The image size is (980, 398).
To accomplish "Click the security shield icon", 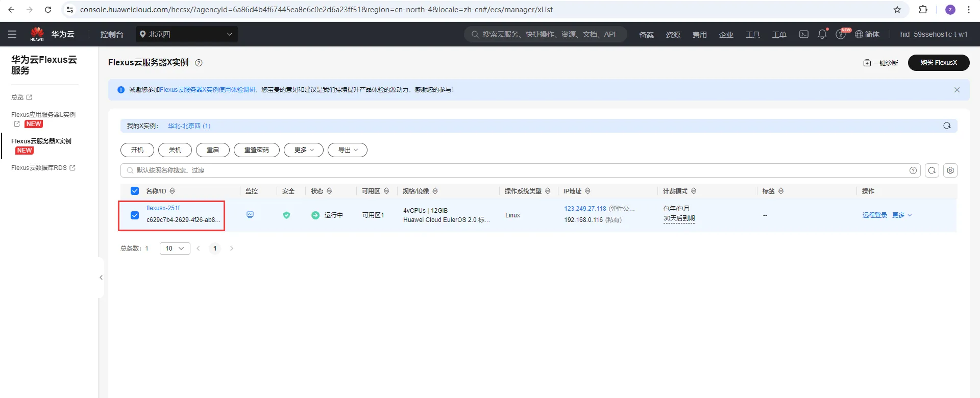I will 286,215.
